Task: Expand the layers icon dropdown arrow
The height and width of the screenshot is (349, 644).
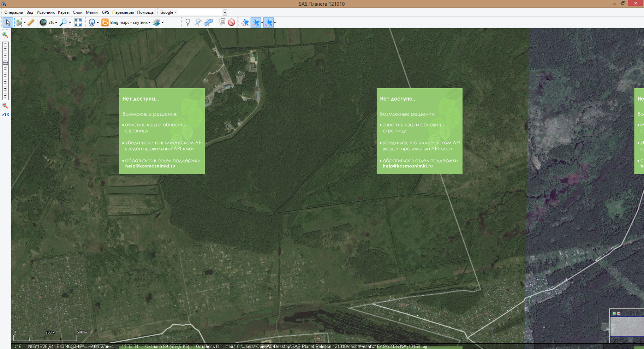Action: tap(162, 23)
